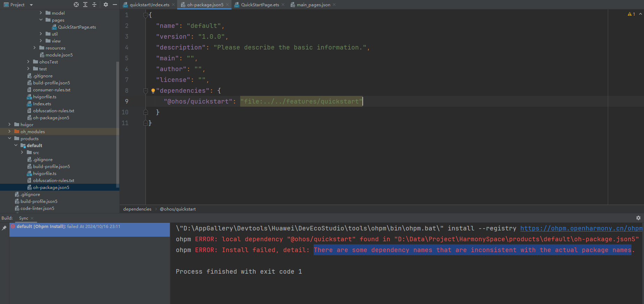Click the Select Opened File locate icon

(76, 5)
